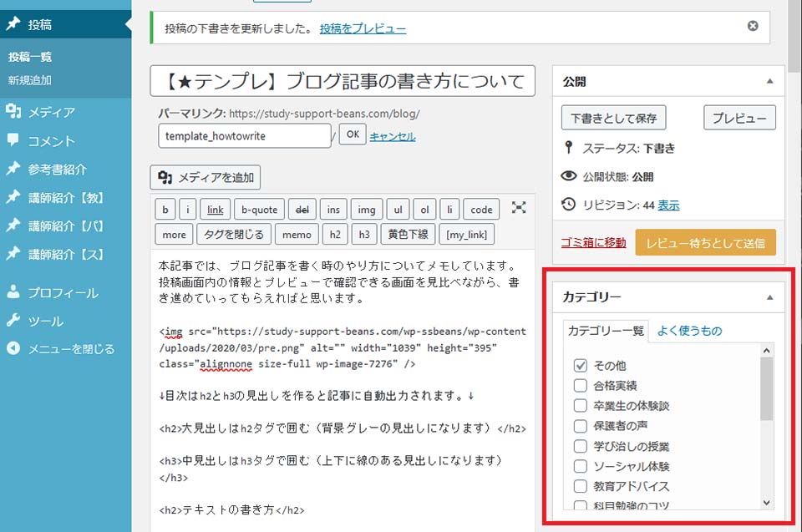This screenshot has height=532, width=802.
Task: Check the 合格実績 category
Action: [581, 386]
